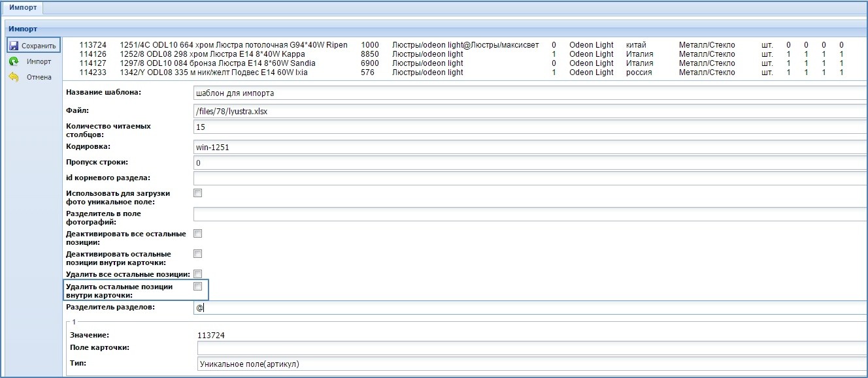The width and height of the screenshot is (868, 378).
Task: Open the Тип dropdown with Уникальное поле
Action: pyautogui.click(x=529, y=364)
